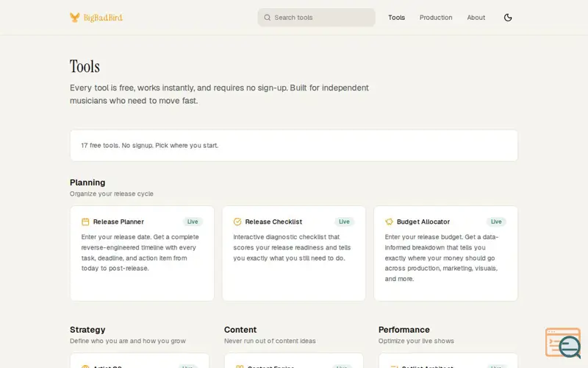Open the Budget Allocator tool
The image size is (588, 368).
pyautogui.click(x=423, y=222)
